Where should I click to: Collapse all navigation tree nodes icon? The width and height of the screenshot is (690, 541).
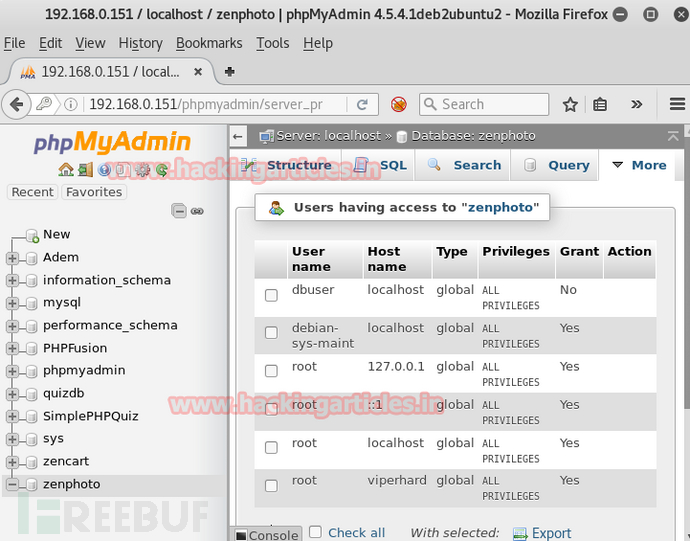tap(179, 211)
